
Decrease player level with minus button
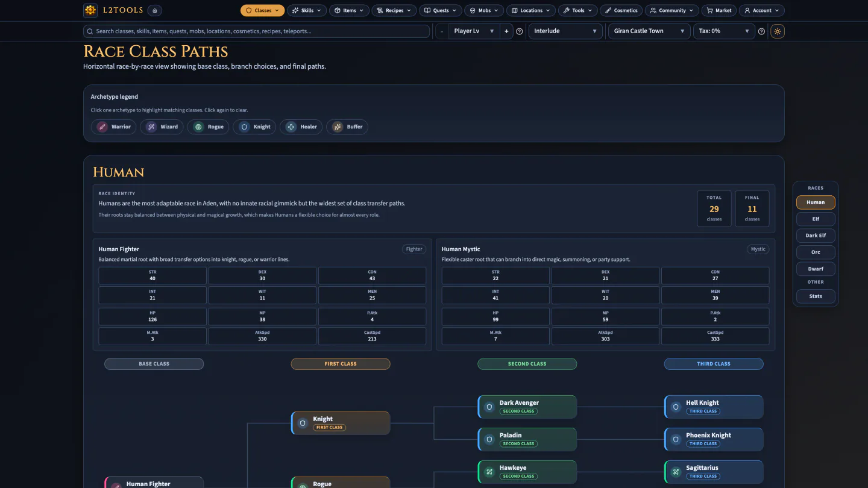pos(442,31)
